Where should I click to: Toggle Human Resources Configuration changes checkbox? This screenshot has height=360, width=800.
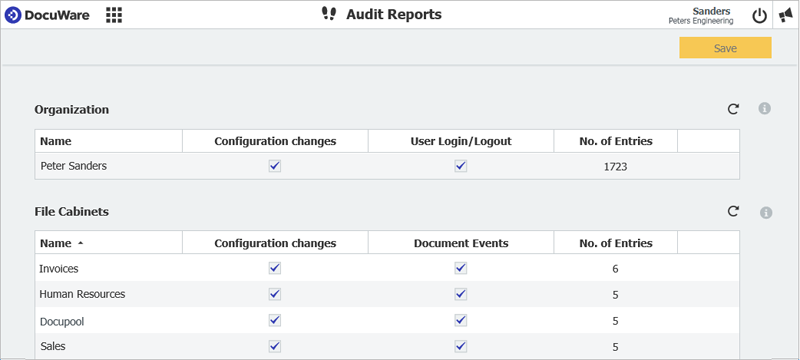(x=275, y=294)
